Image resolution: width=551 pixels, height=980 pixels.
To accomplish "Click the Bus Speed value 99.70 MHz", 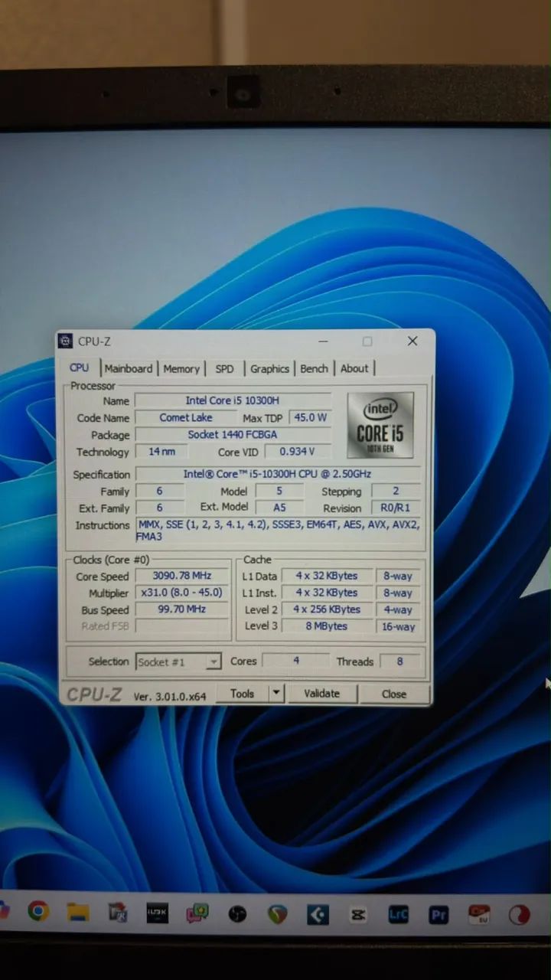I will [x=181, y=609].
